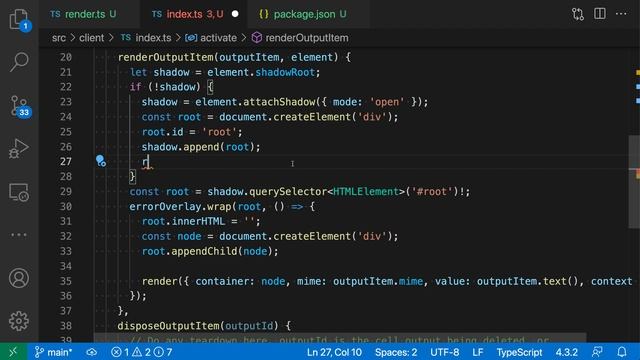Click src breadcrumb segment

click(x=59, y=38)
